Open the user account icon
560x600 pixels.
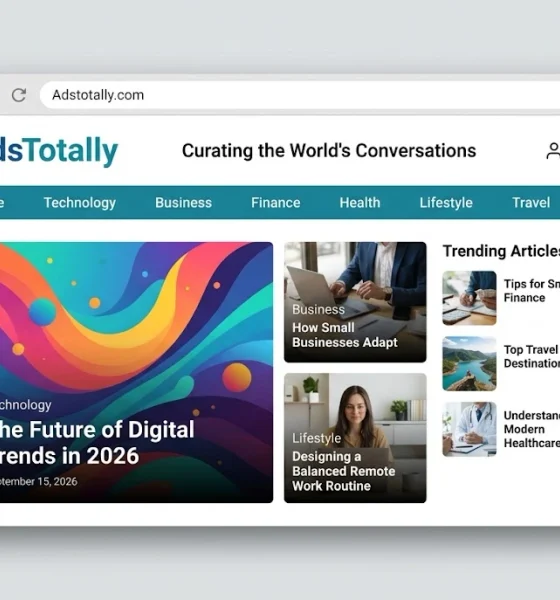(553, 151)
